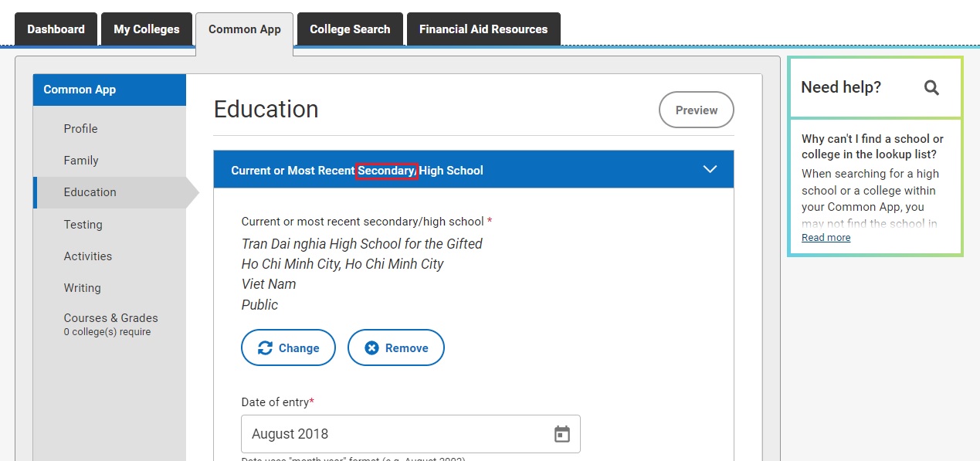Click into the Date of entry field
The height and width of the screenshot is (461, 980).
tap(394, 434)
